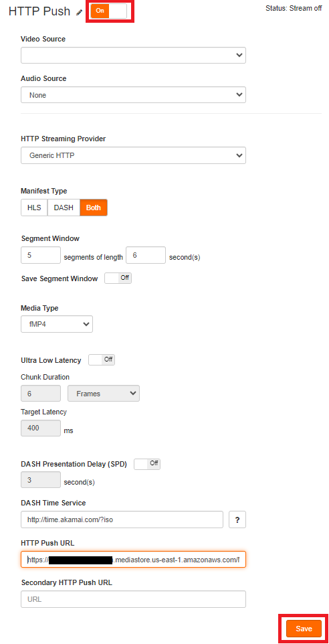Open the Video Source dropdown
The image size is (329, 644).
[133, 56]
